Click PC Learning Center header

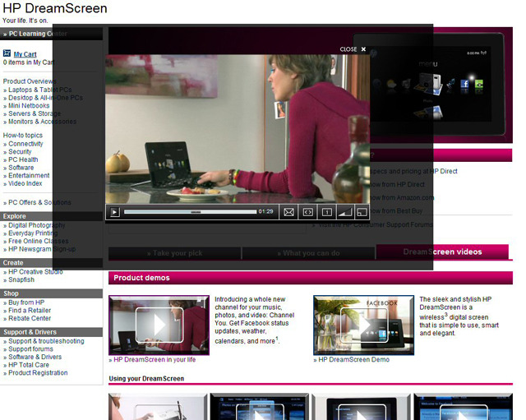point(51,34)
